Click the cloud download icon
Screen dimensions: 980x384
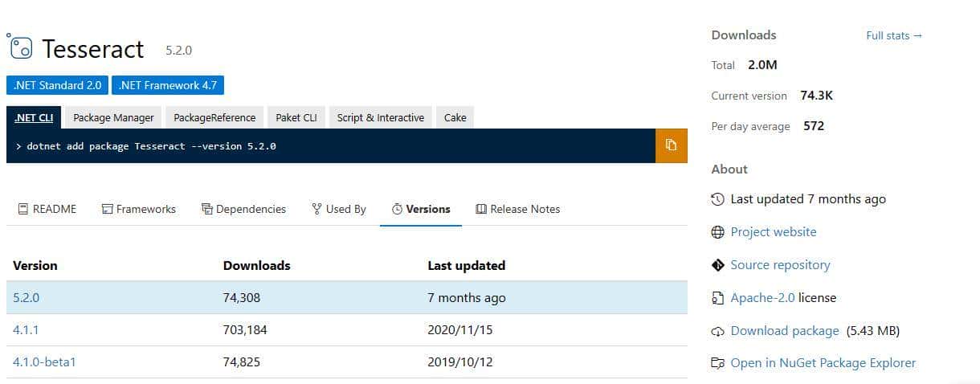click(718, 331)
